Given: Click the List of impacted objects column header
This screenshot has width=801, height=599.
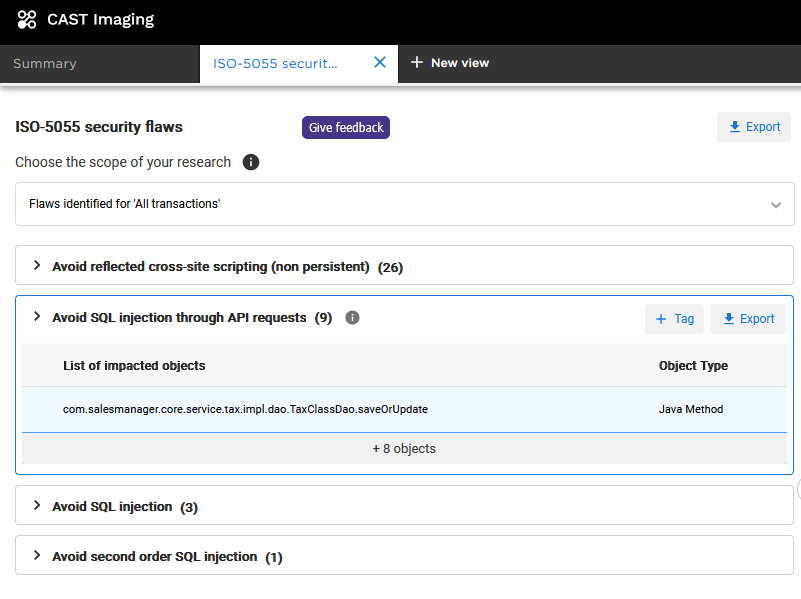Looking at the screenshot, I should tap(134, 366).
